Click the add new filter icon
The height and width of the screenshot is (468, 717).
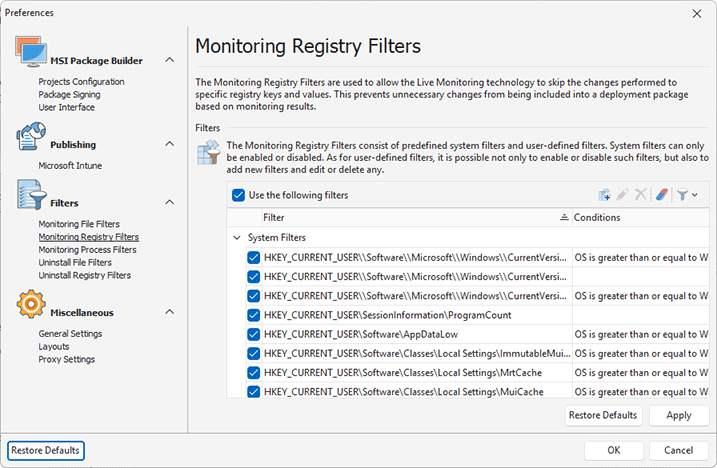click(x=604, y=195)
